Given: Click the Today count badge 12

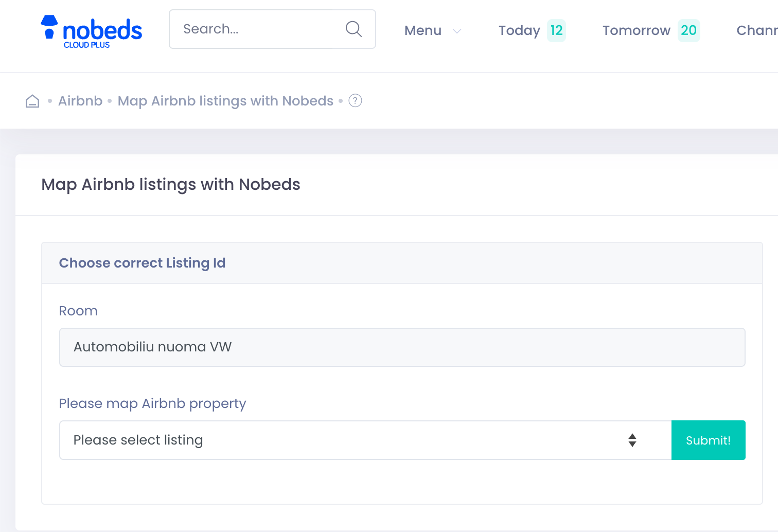Looking at the screenshot, I should [x=556, y=30].
